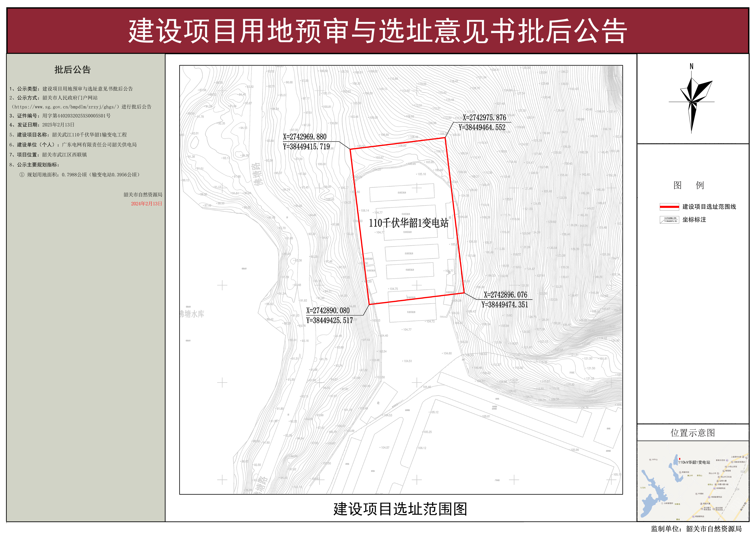
Task: Click the 批后公告 panel heading
Action: [x=73, y=70]
